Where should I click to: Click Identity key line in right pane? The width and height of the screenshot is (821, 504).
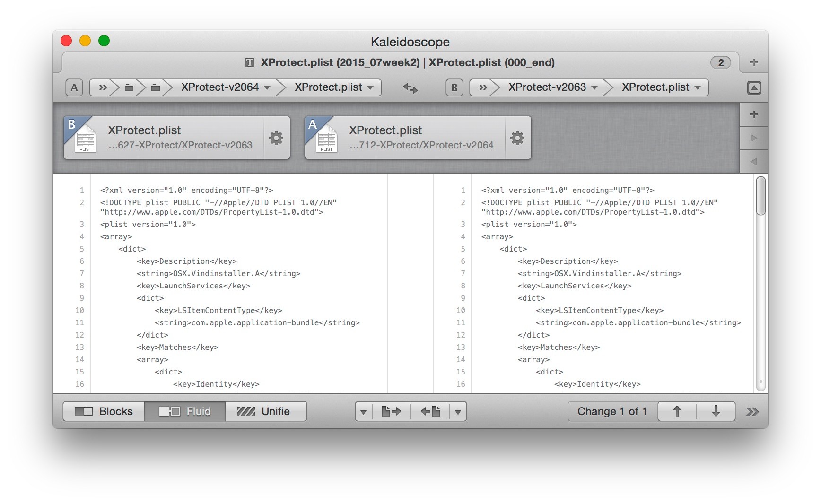coord(597,384)
